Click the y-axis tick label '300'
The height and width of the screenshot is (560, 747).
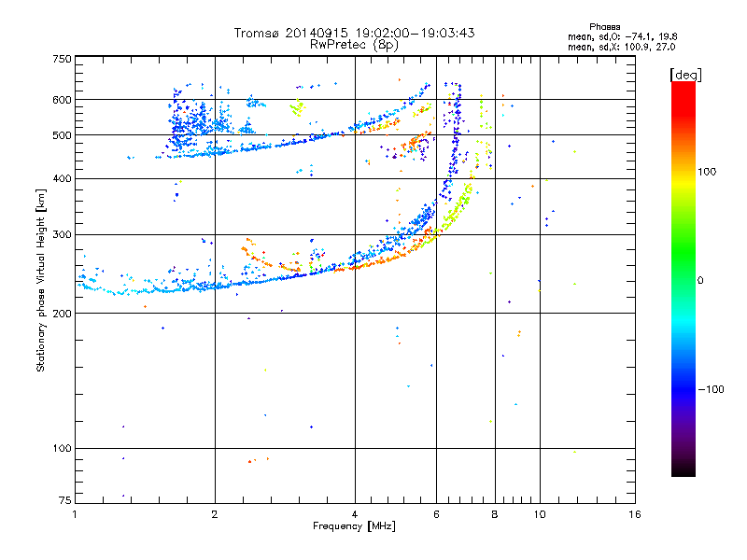coord(62,234)
